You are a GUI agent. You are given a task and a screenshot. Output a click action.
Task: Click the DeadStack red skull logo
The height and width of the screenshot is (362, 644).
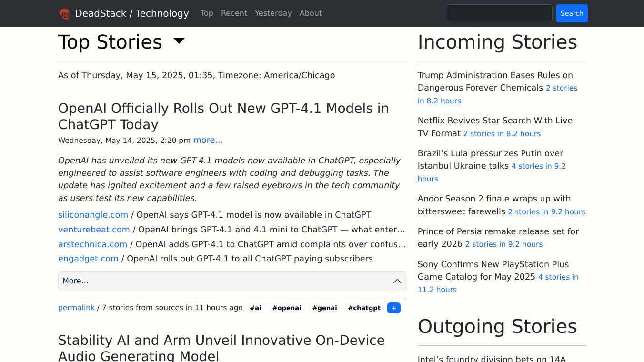(65, 14)
